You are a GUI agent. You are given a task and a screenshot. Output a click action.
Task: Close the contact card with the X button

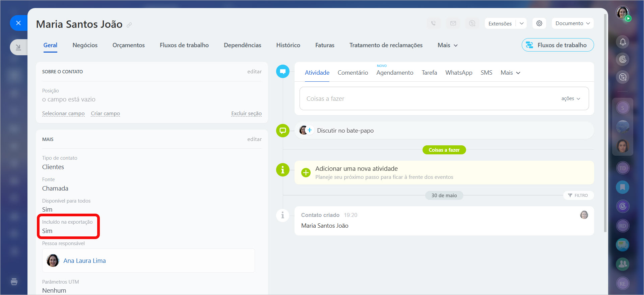[18, 23]
